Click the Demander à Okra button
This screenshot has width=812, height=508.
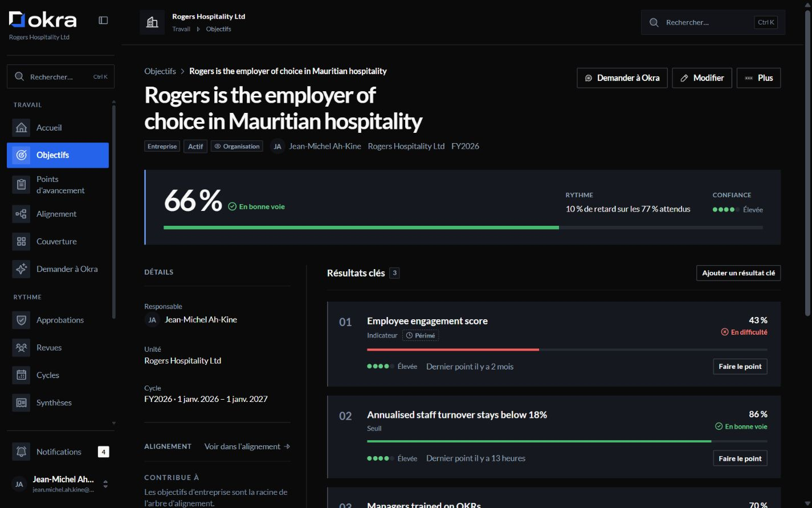coord(622,78)
